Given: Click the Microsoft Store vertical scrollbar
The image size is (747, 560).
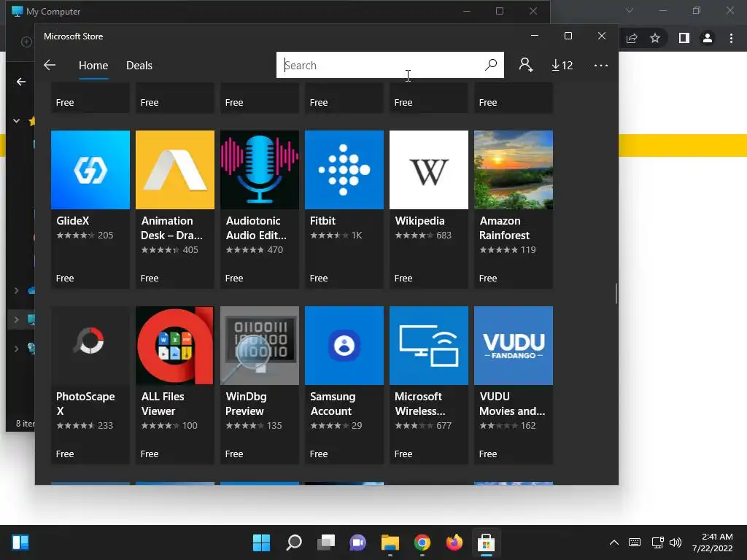Looking at the screenshot, I should click(x=616, y=293).
